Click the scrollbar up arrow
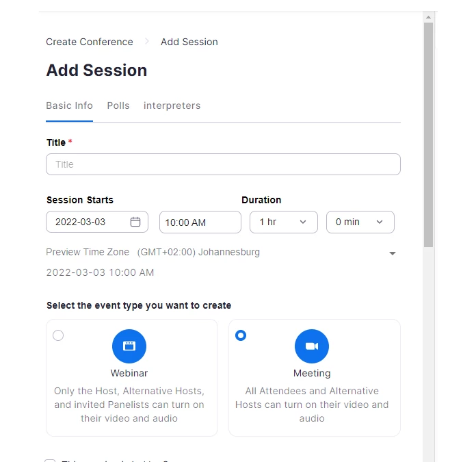476x462 pixels. 428,17
